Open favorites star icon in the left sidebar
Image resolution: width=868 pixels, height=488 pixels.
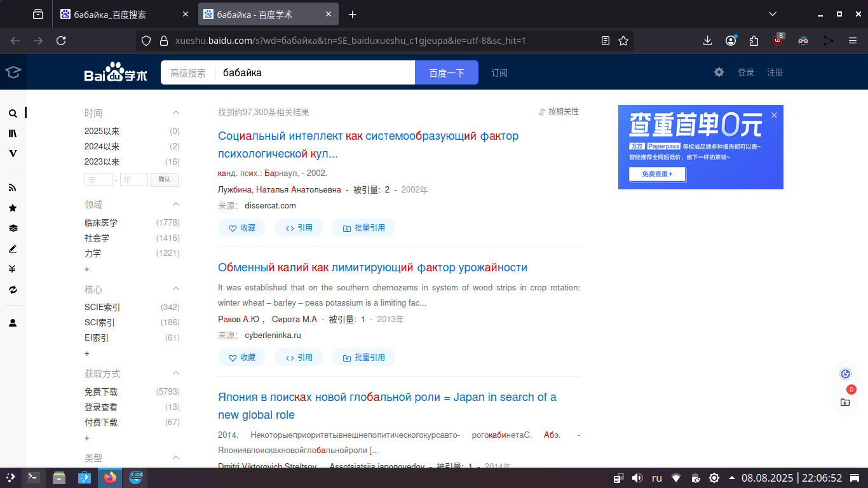[x=13, y=208]
